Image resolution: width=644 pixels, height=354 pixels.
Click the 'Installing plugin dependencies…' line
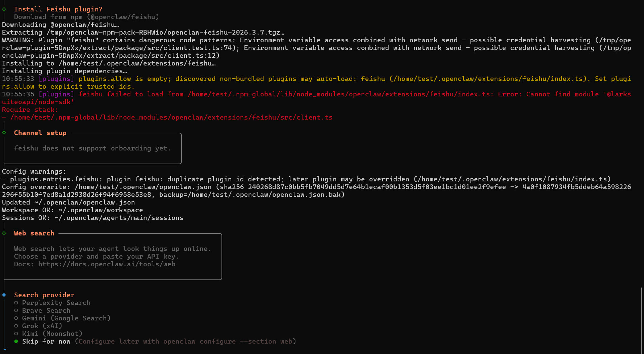(65, 71)
